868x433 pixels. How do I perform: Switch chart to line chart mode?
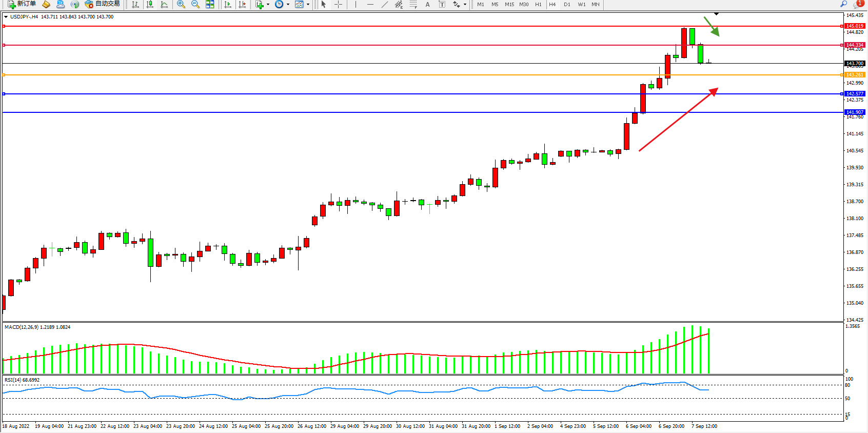(164, 4)
